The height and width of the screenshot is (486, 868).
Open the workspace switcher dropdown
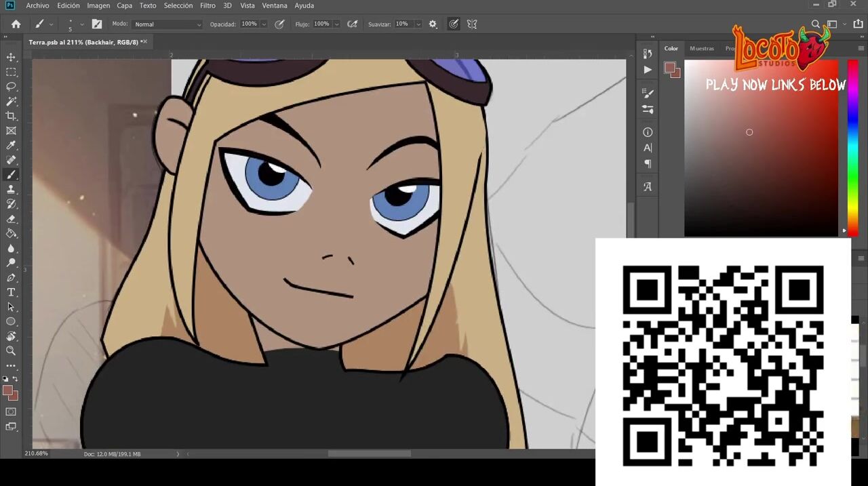835,24
